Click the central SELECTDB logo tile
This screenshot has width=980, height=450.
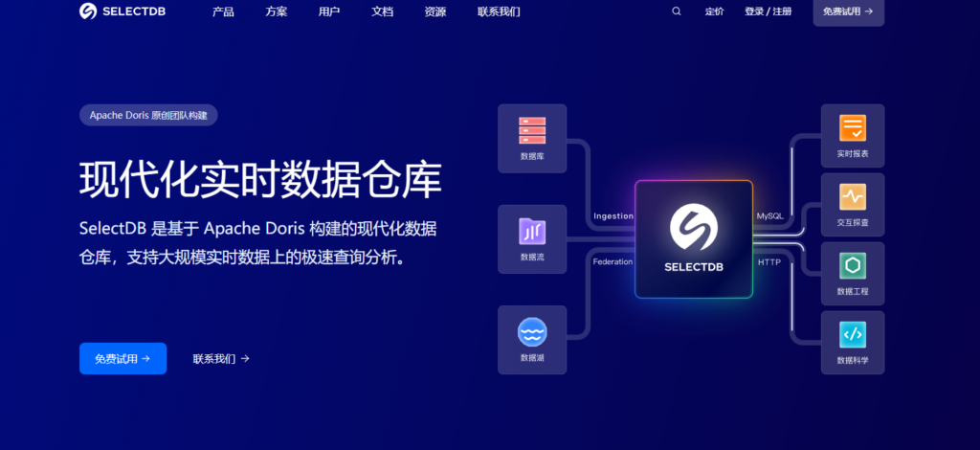point(694,238)
